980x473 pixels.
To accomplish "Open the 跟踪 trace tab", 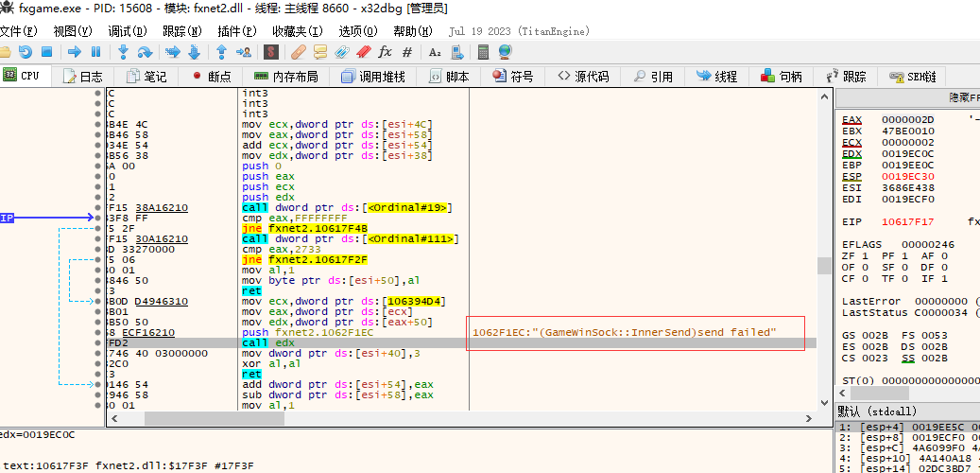I will (x=845, y=77).
